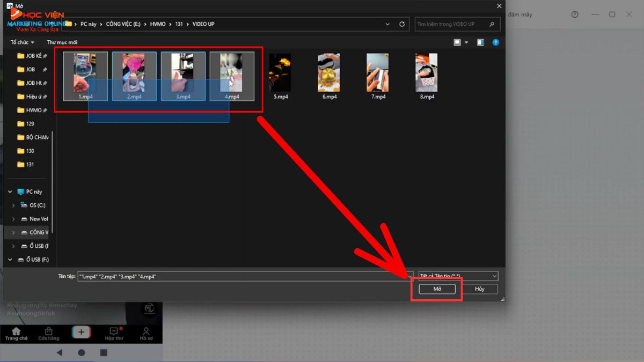Select the 1.mp4 video thumbnail
This screenshot has height=362, width=644.
click(85, 76)
